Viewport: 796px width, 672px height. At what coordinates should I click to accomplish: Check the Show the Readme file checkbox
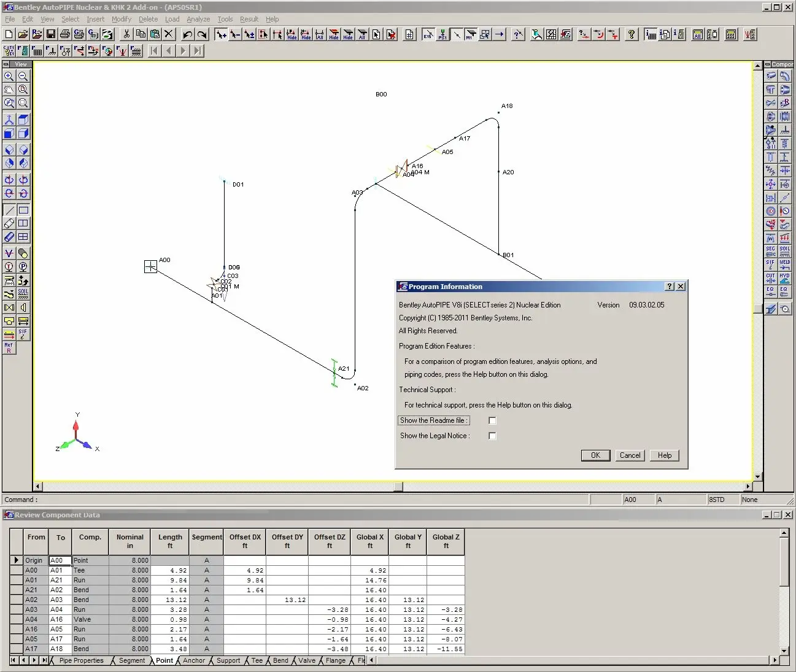coord(492,420)
